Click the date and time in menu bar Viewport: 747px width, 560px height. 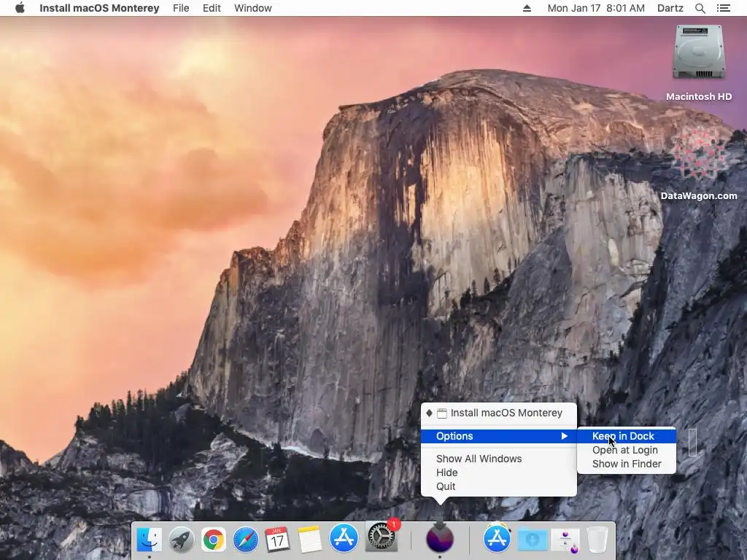coord(596,8)
